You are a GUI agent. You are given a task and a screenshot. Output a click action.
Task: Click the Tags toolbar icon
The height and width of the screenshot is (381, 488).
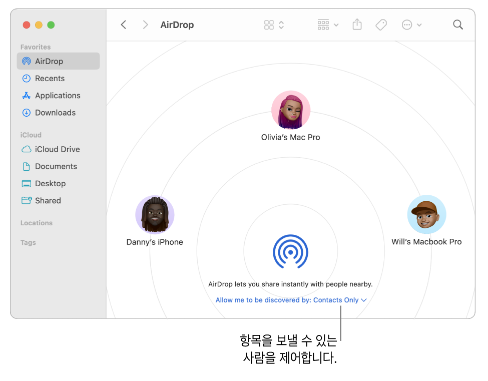(381, 25)
